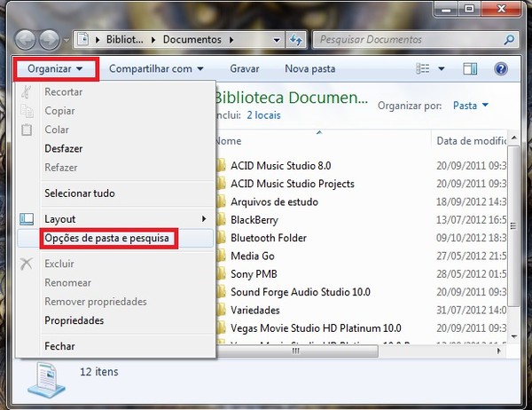Click the clipboard icon beside Colar

(x=27, y=130)
